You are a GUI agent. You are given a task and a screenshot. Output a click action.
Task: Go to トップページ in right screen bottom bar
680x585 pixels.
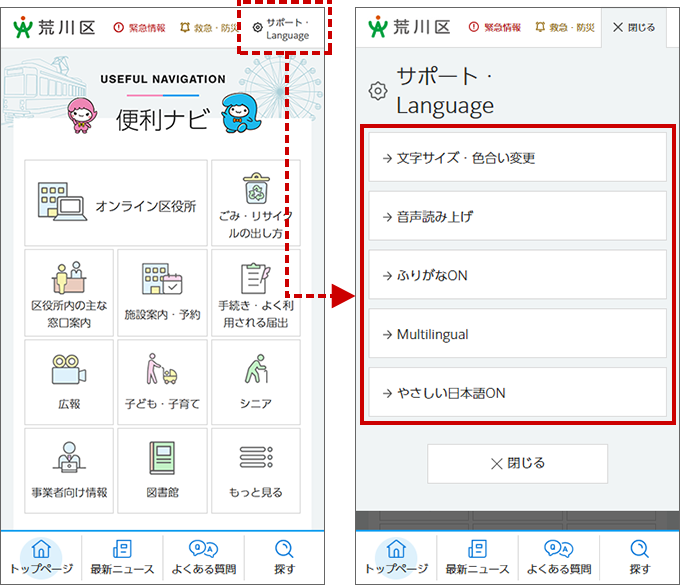(x=396, y=557)
